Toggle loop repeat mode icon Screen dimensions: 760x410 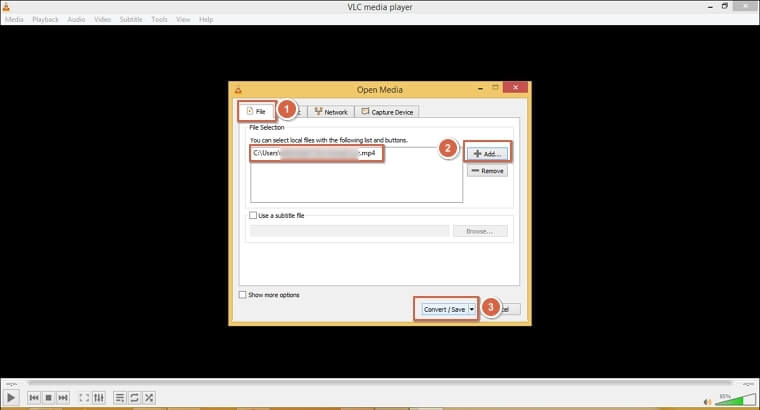click(x=134, y=398)
